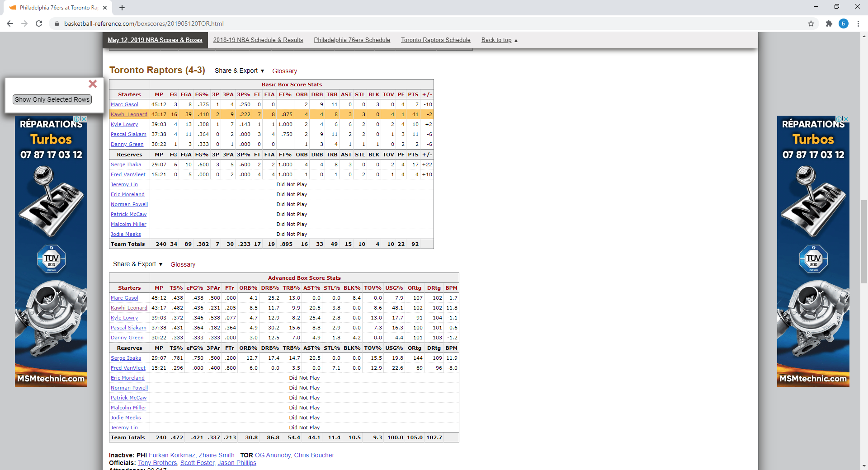Reload the current page
Screen dimensions: 868x470
[x=39, y=23]
